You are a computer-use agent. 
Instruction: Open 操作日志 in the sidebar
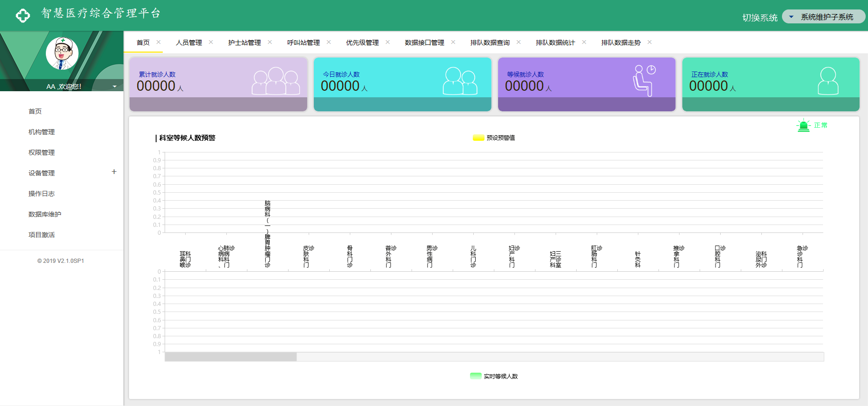42,194
